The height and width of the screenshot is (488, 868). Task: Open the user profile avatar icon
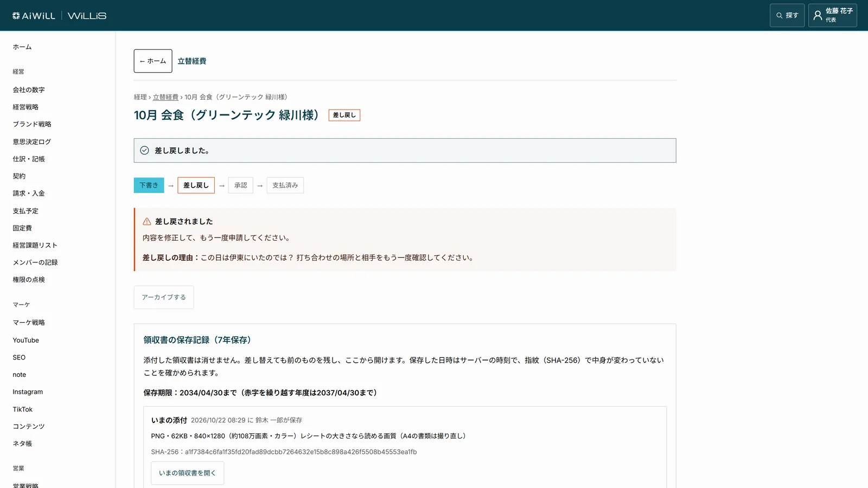tap(818, 16)
